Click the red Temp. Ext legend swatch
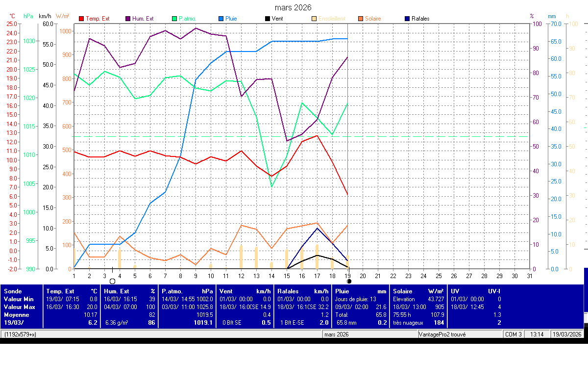Screen dimensions: 588x386 point(81,19)
